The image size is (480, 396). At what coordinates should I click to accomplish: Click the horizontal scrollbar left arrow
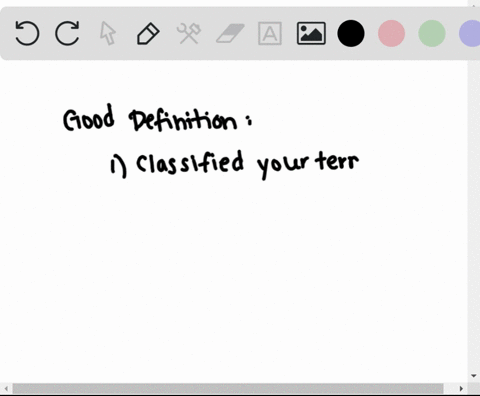[6, 389]
